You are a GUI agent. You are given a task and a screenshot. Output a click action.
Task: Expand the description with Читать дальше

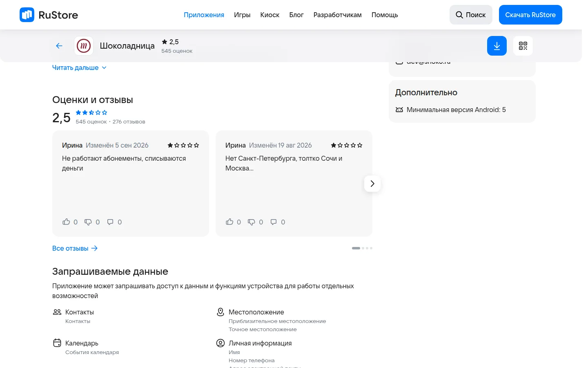[79, 67]
